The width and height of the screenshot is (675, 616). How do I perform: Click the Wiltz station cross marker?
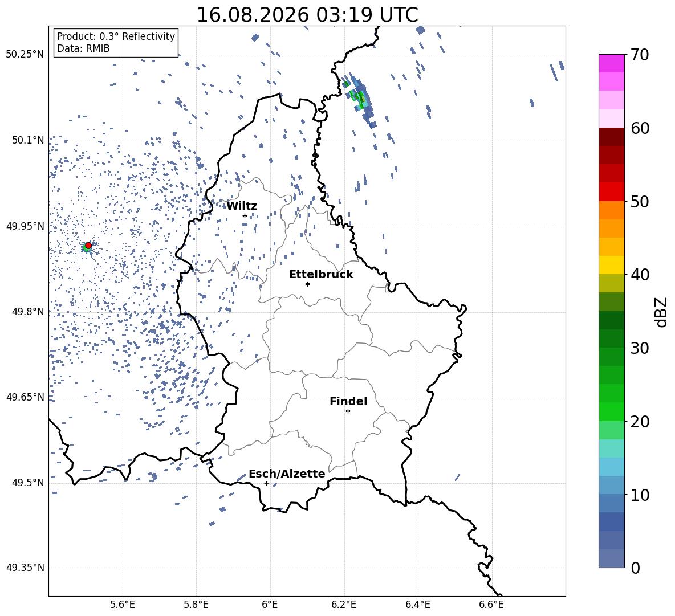pos(245,215)
